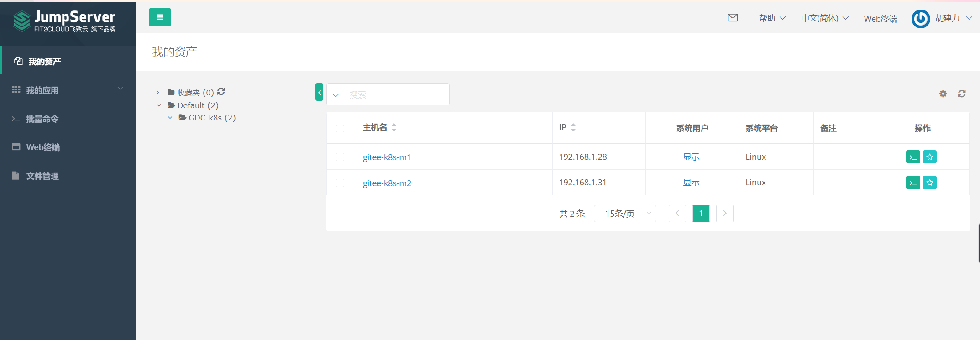Image resolution: width=980 pixels, height=340 pixels.
Task: Favorite the gitee-k8s-m2 asset with star
Action: coord(930,183)
